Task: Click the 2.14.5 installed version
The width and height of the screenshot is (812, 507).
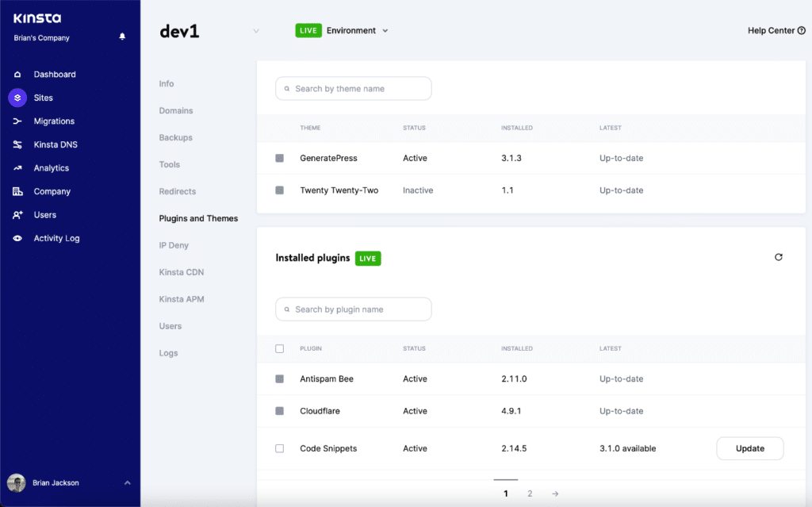Action: [514, 448]
